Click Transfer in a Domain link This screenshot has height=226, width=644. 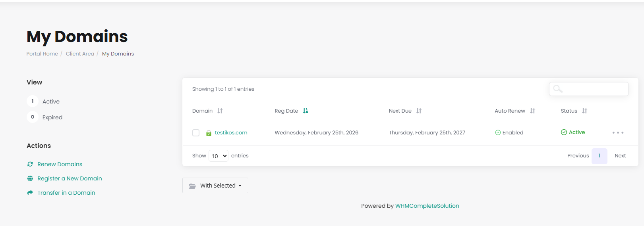66,193
